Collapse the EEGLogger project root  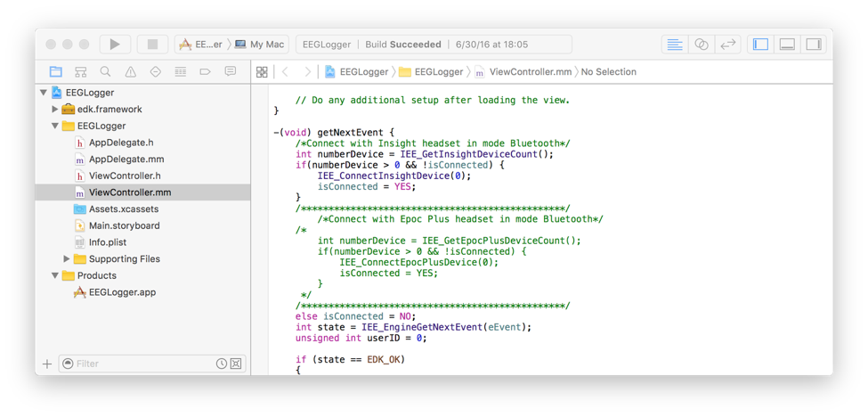point(44,93)
